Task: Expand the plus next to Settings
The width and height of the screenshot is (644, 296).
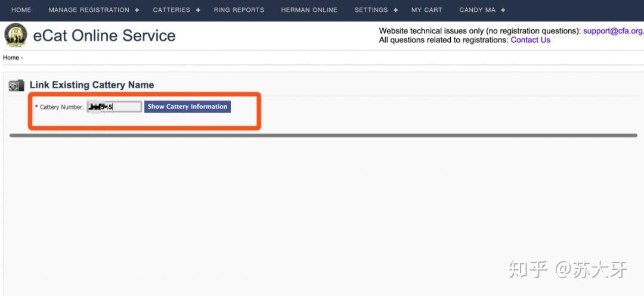Action: 395,10
